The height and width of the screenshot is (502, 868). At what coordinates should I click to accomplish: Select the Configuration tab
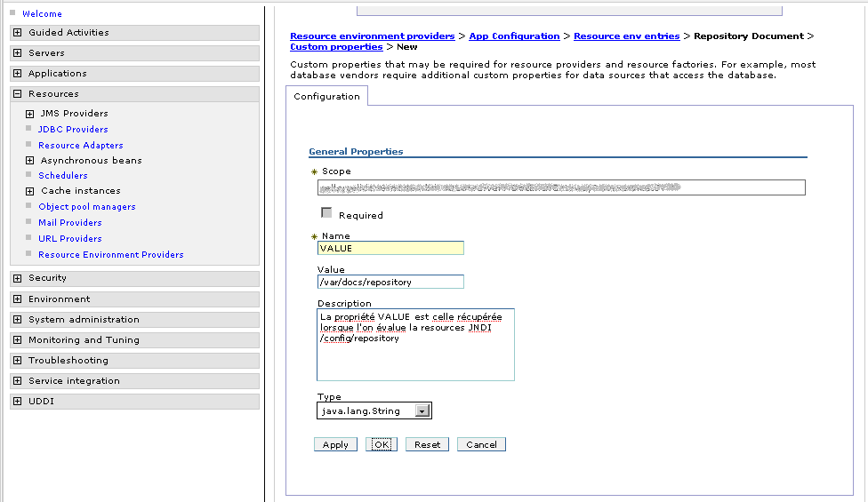[x=326, y=96]
